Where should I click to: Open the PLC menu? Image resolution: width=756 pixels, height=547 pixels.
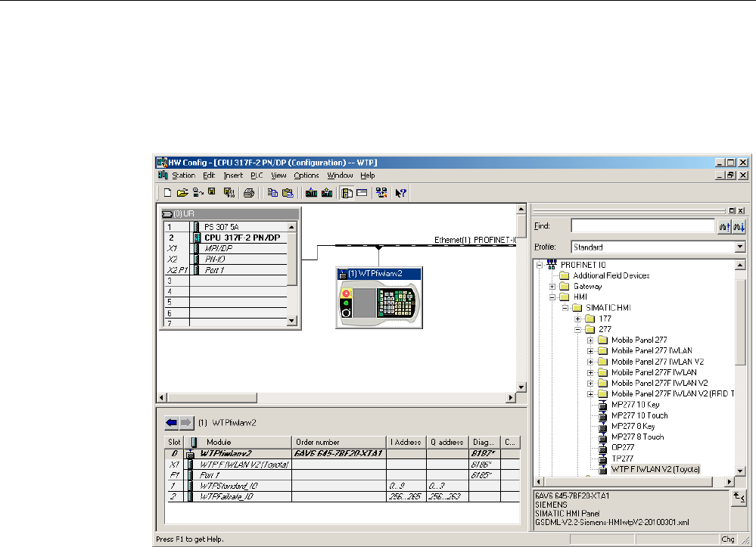257,176
